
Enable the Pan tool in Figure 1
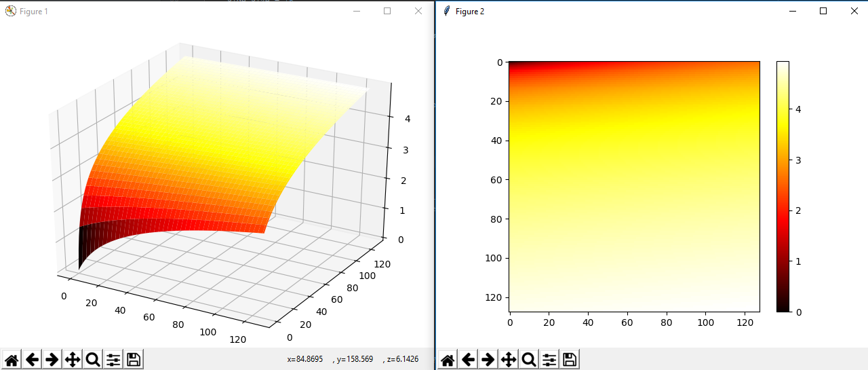(x=73, y=360)
